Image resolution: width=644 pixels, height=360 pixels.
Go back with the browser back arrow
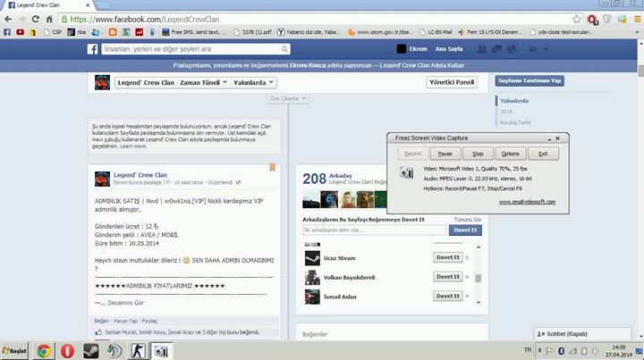click(x=8, y=20)
